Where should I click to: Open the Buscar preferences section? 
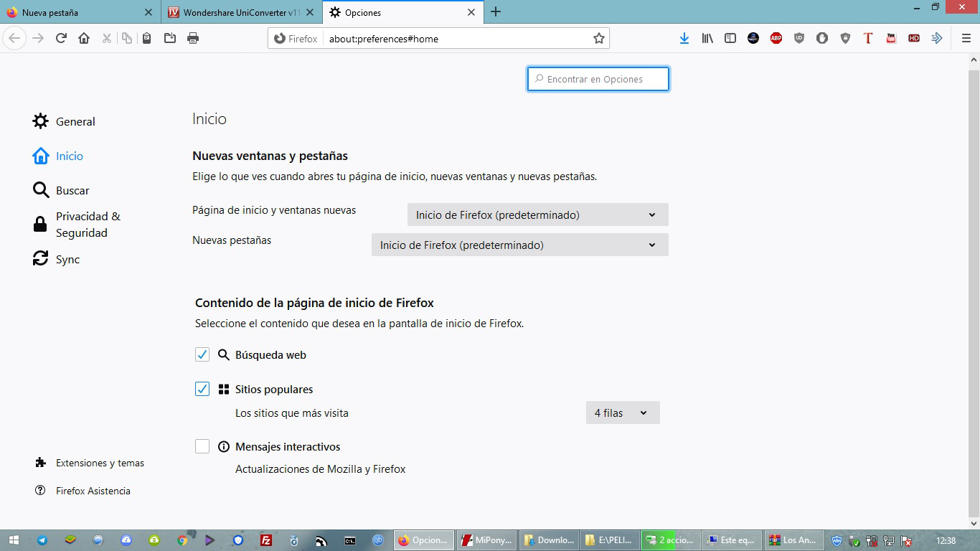tap(61, 190)
